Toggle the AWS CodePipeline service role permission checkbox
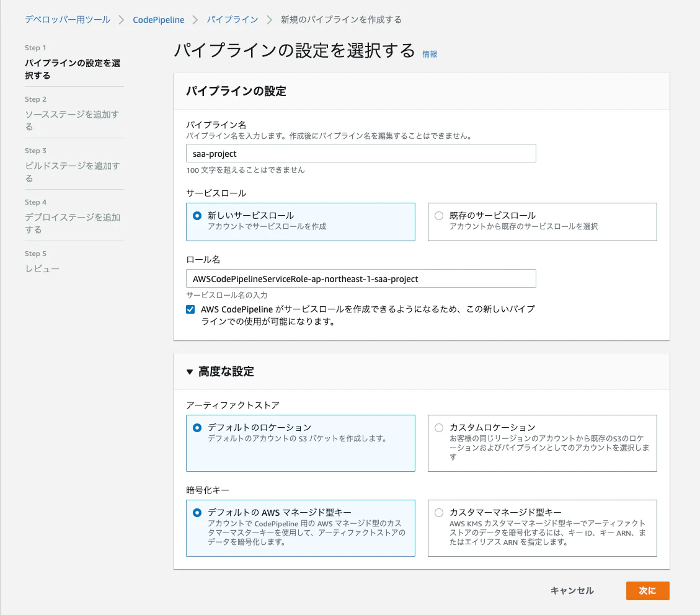 [x=190, y=309]
